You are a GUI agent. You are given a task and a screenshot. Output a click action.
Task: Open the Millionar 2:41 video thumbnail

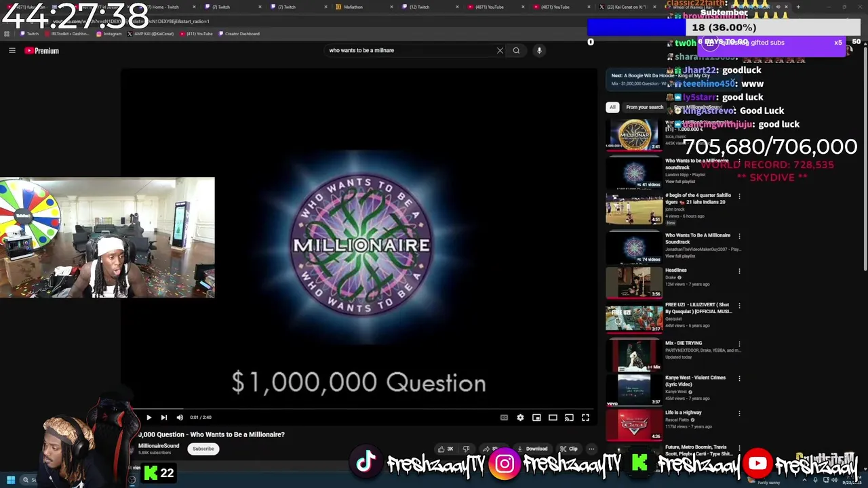point(634,134)
